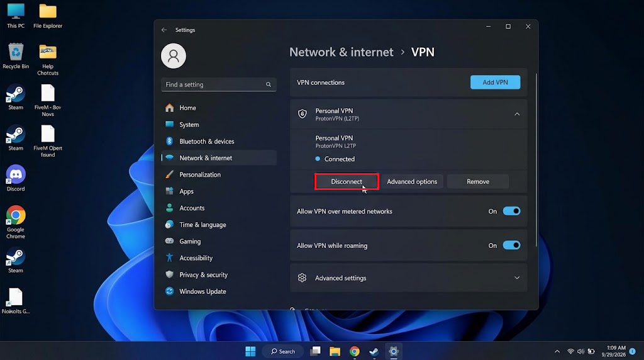This screenshot has height=360, width=644.
Task: Open Apps settings category
Action: 219,191
